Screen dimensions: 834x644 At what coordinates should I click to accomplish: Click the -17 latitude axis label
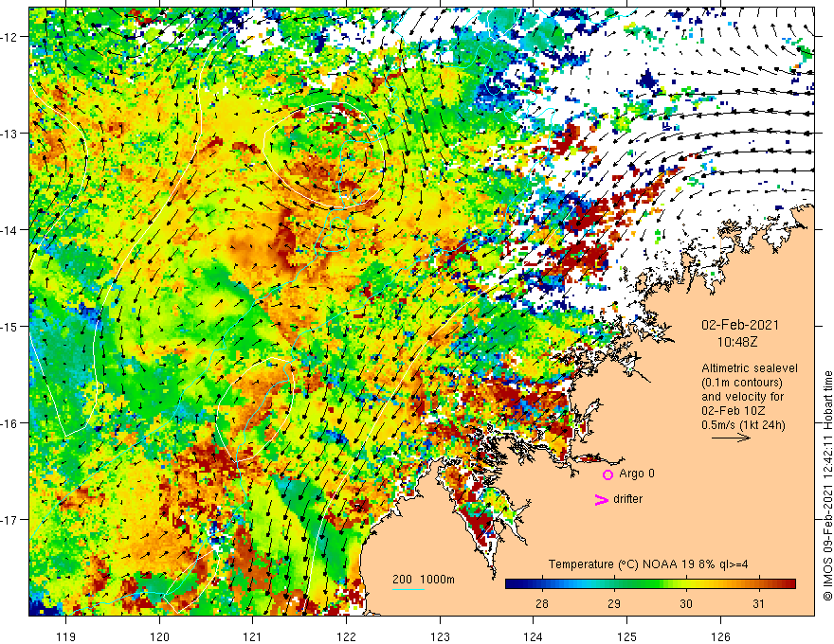tap(9, 520)
